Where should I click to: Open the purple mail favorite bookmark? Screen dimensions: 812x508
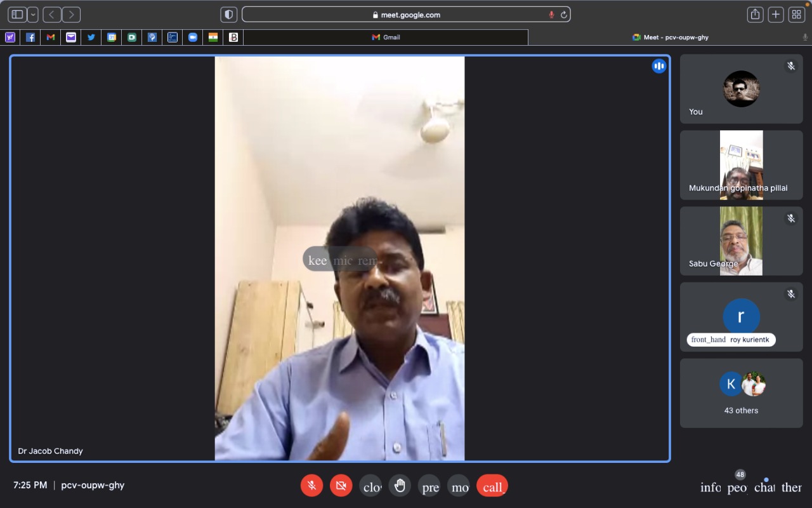tap(71, 37)
